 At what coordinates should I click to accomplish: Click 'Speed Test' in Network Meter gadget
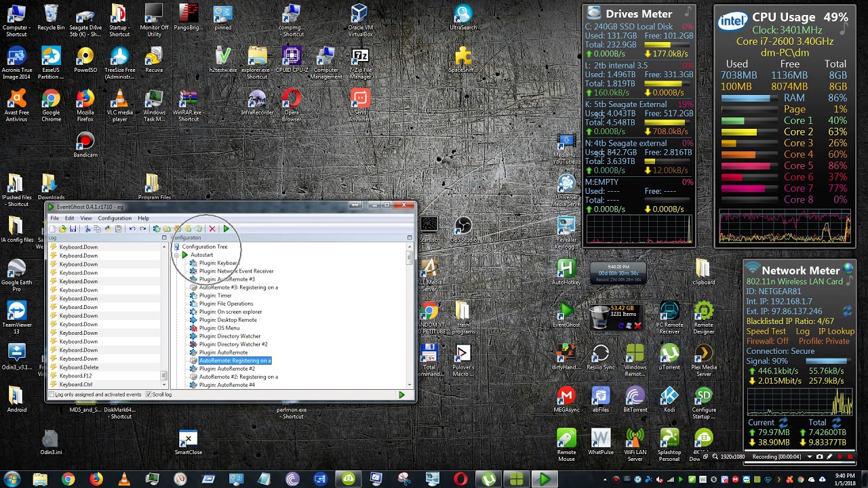[766, 331]
